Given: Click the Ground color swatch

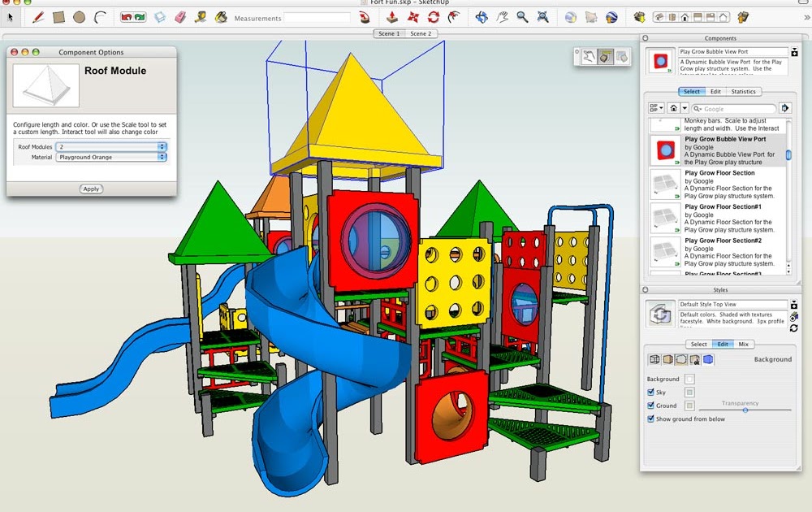Looking at the screenshot, I should tap(689, 406).
